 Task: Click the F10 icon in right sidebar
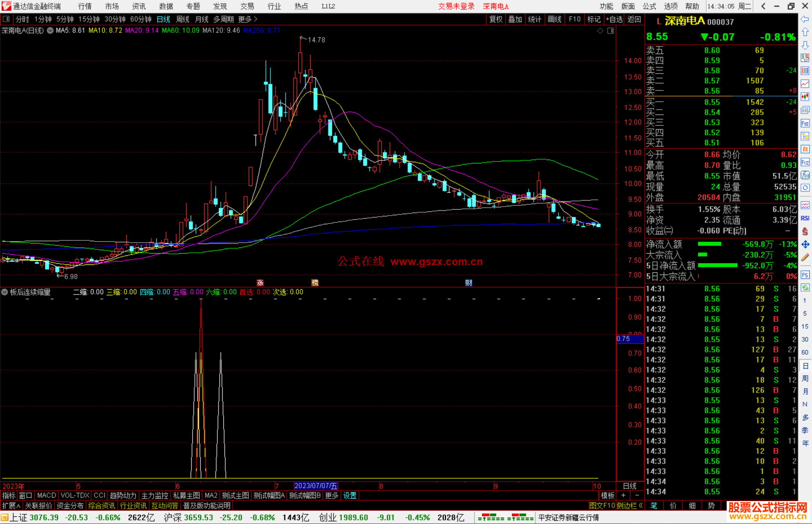click(x=805, y=124)
